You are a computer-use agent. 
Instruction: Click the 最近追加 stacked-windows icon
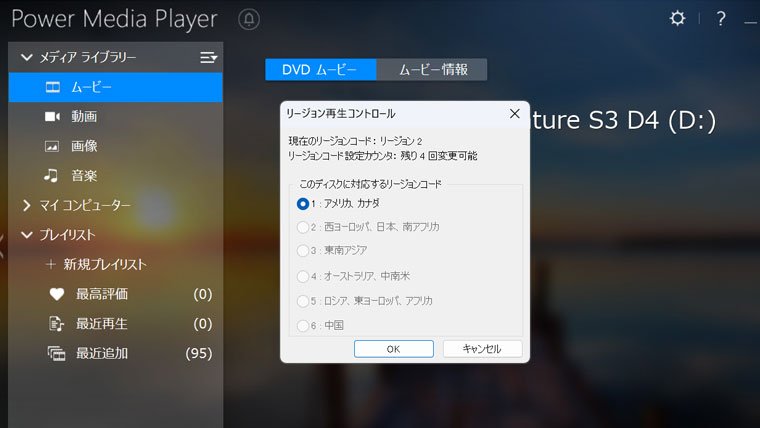[56, 353]
